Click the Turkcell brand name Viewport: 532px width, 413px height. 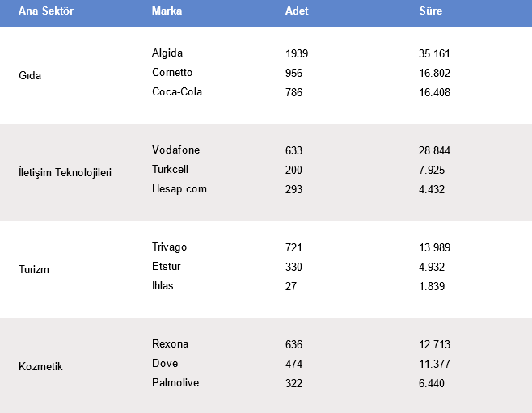coord(170,170)
